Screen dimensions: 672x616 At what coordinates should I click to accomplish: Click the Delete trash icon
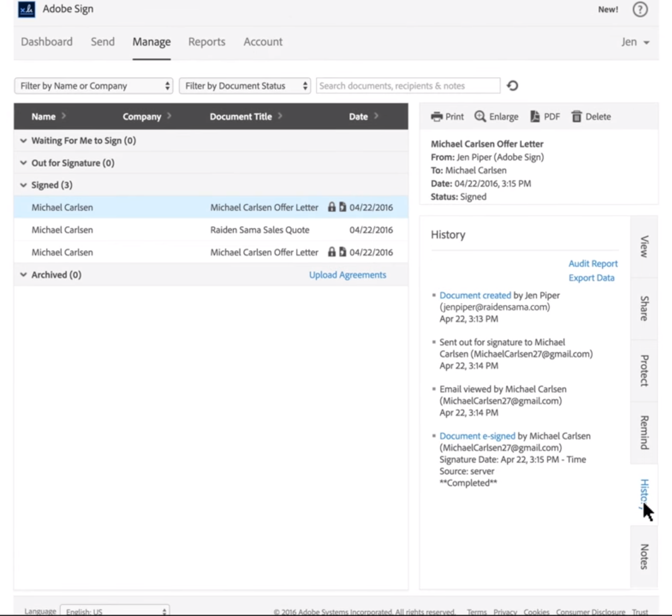coord(577,116)
